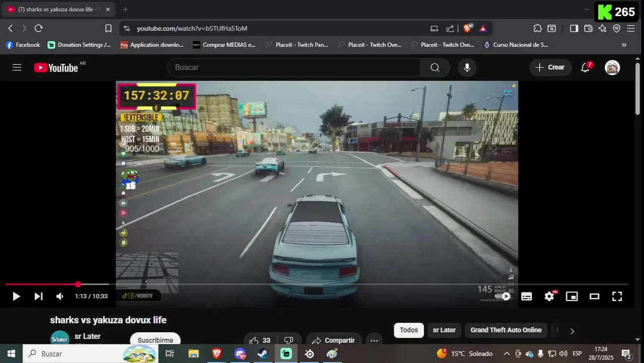Open more actions three-dot menu

[374, 340]
